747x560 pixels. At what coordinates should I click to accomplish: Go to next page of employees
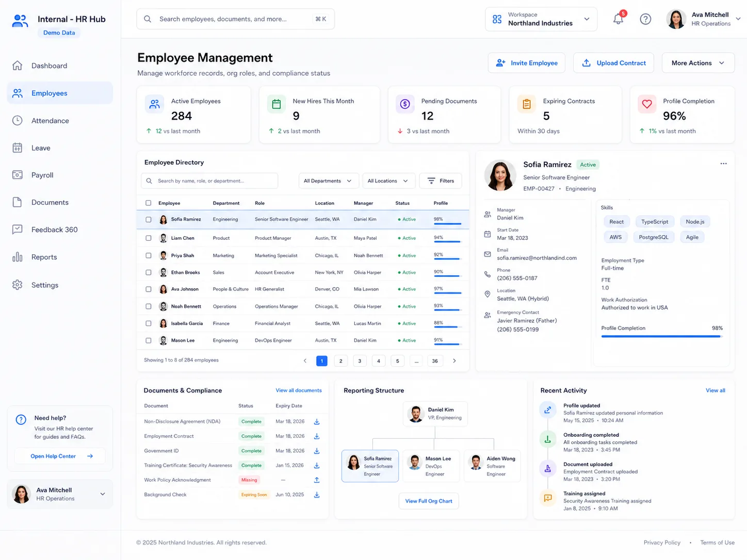(454, 361)
